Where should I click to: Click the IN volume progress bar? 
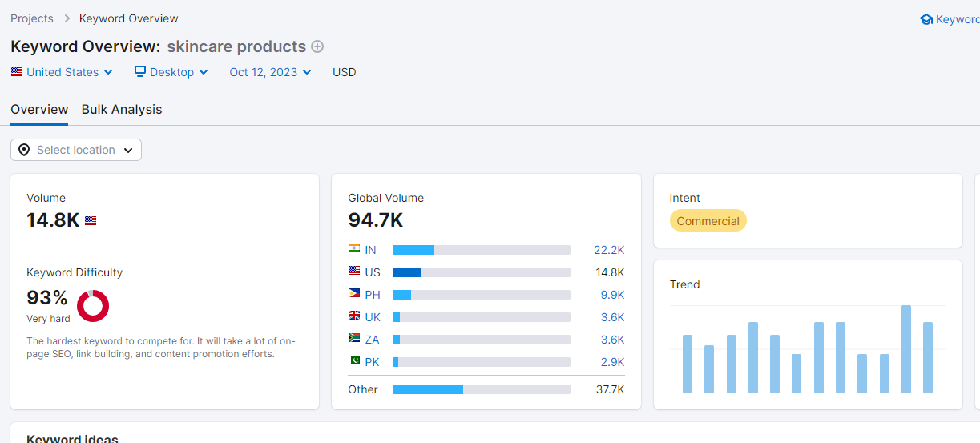click(482, 250)
